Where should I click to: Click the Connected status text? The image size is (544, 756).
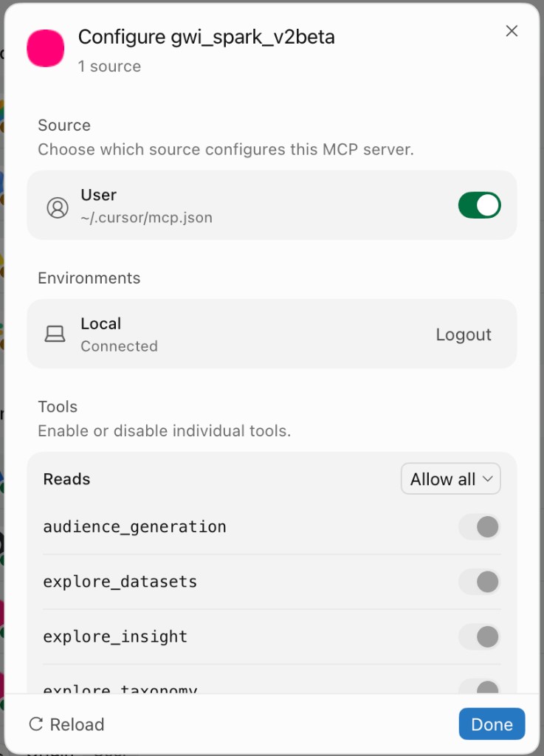click(x=119, y=346)
